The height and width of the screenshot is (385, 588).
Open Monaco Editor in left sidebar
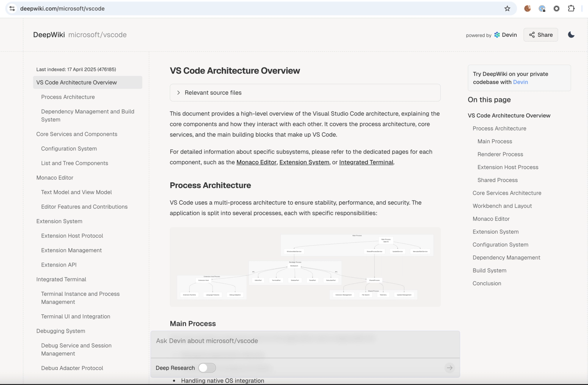pos(55,178)
